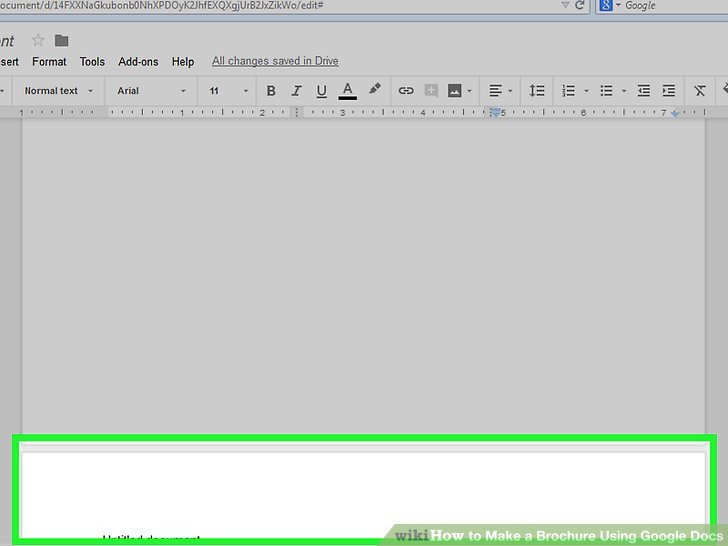
Task: Open the Help menu
Action: [x=183, y=62]
